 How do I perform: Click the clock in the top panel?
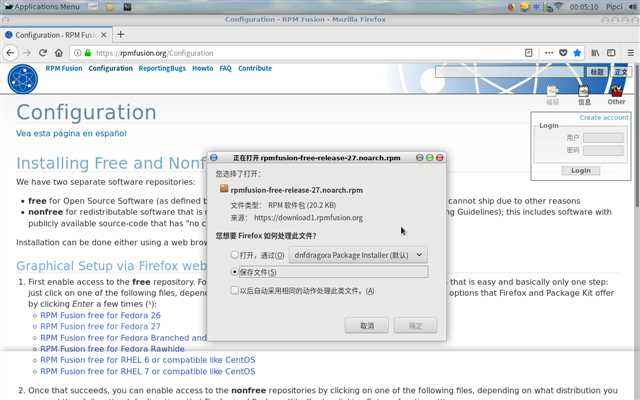pyautogui.click(x=584, y=7)
